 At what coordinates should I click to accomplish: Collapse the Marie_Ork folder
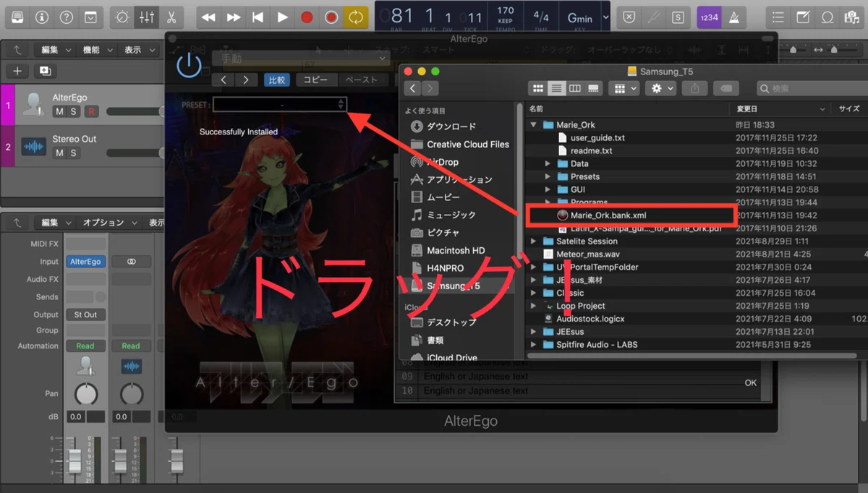535,125
